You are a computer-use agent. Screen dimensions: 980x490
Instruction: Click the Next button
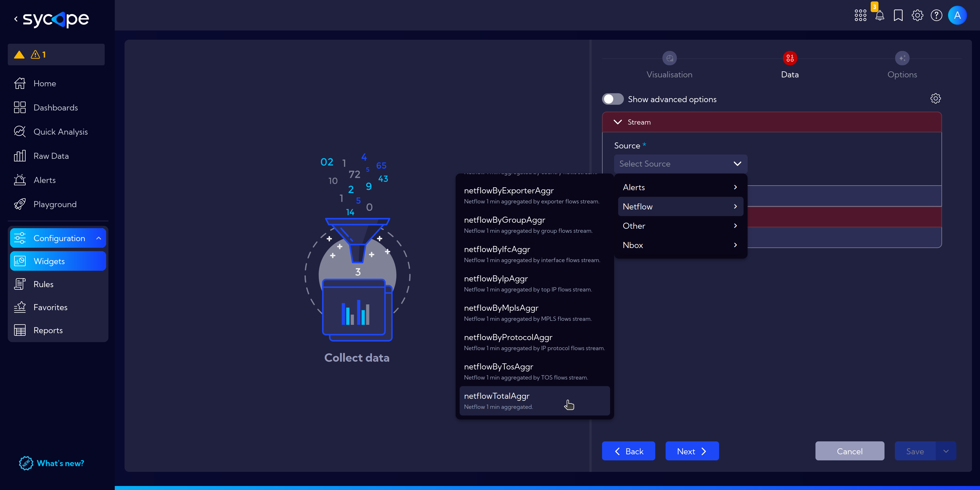point(692,451)
